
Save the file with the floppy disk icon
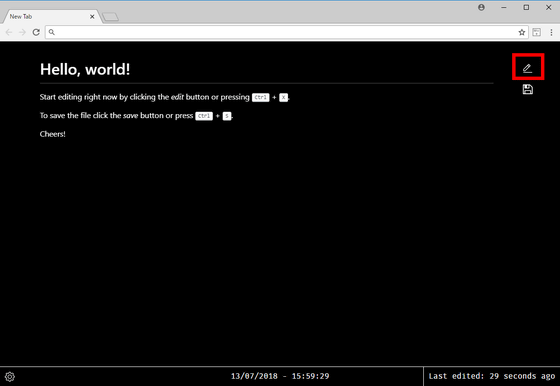click(528, 89)
